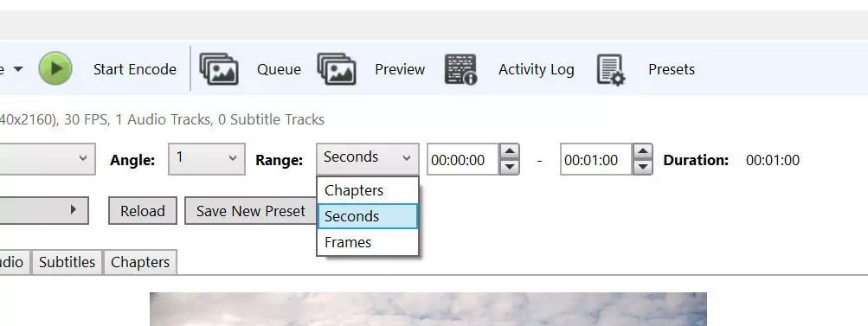Click the Queue text label

click(x=279, y=69)
